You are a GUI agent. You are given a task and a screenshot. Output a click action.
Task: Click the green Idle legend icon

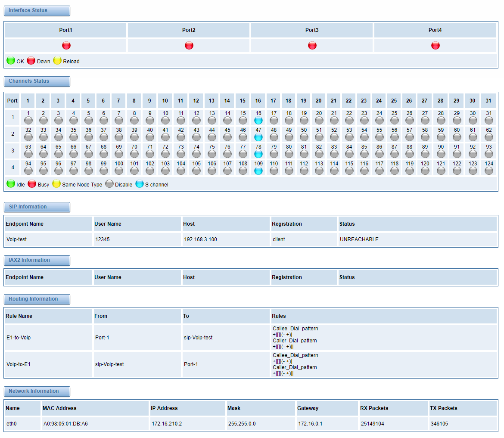coord(11,183)
